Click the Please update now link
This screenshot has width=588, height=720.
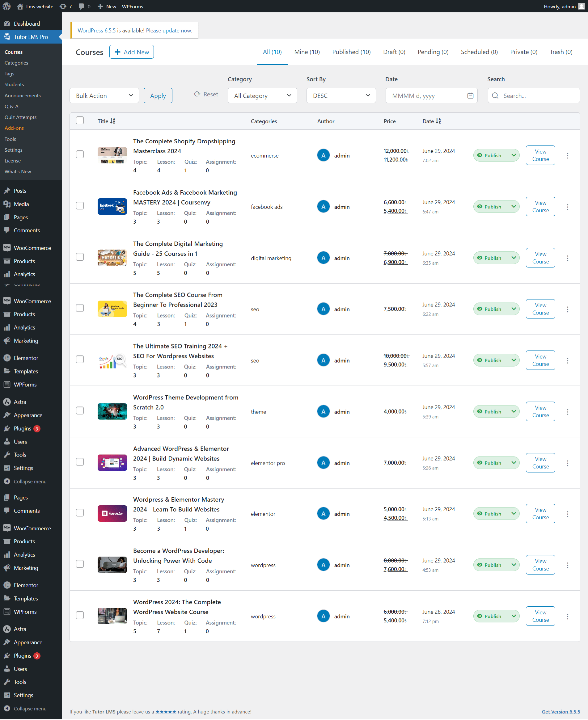168,31
